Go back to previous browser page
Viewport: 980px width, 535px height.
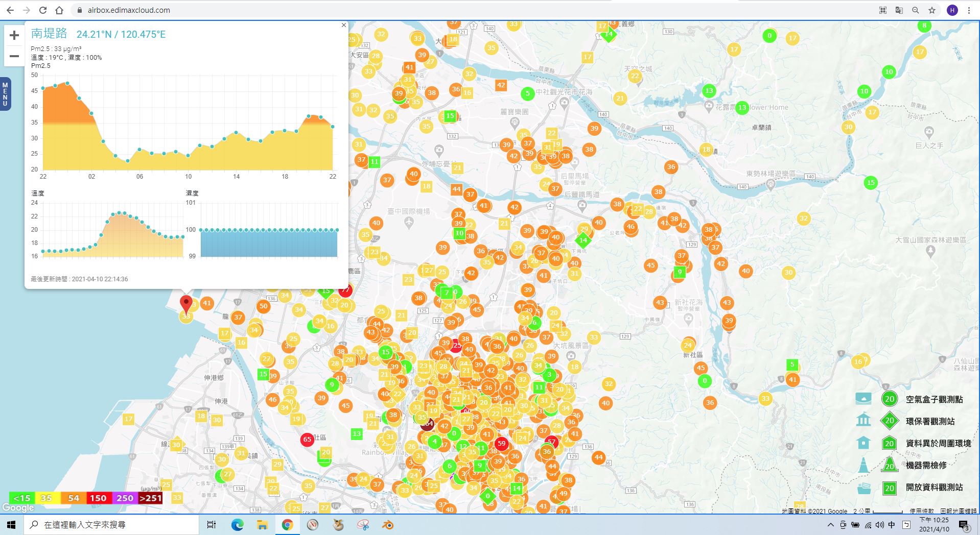coord(10,10)
